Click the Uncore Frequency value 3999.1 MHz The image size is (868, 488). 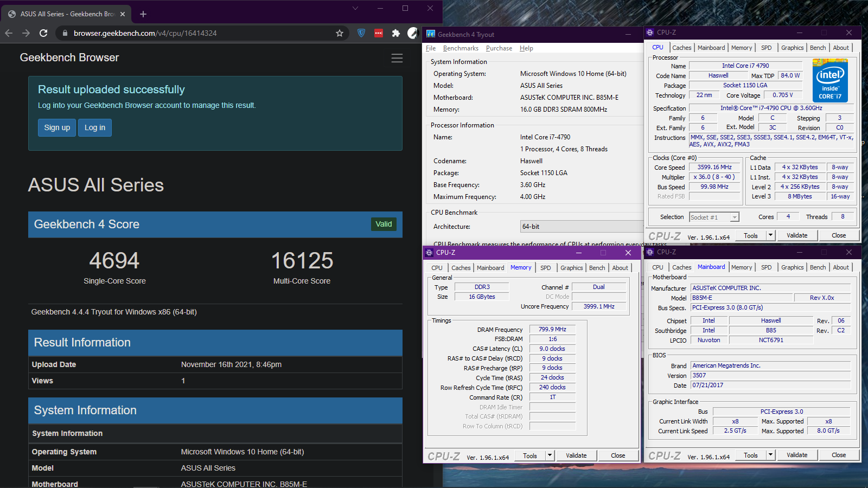[599, 306]
